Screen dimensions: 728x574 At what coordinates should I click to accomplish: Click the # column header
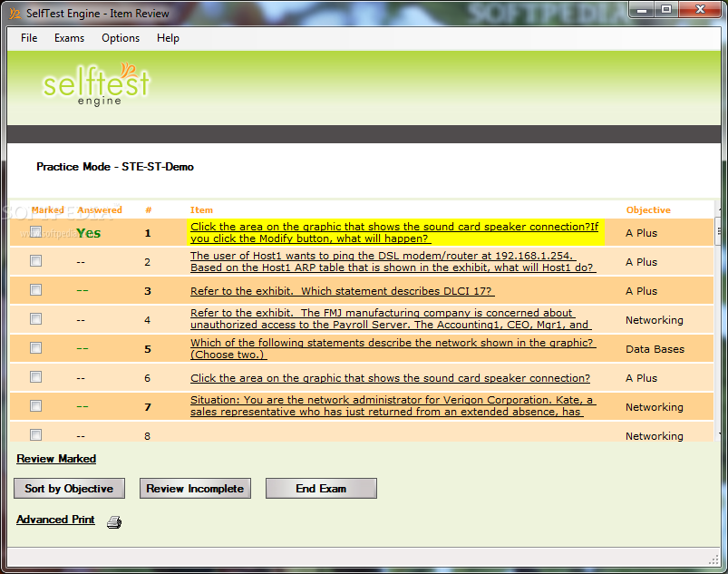coord(148,209)
